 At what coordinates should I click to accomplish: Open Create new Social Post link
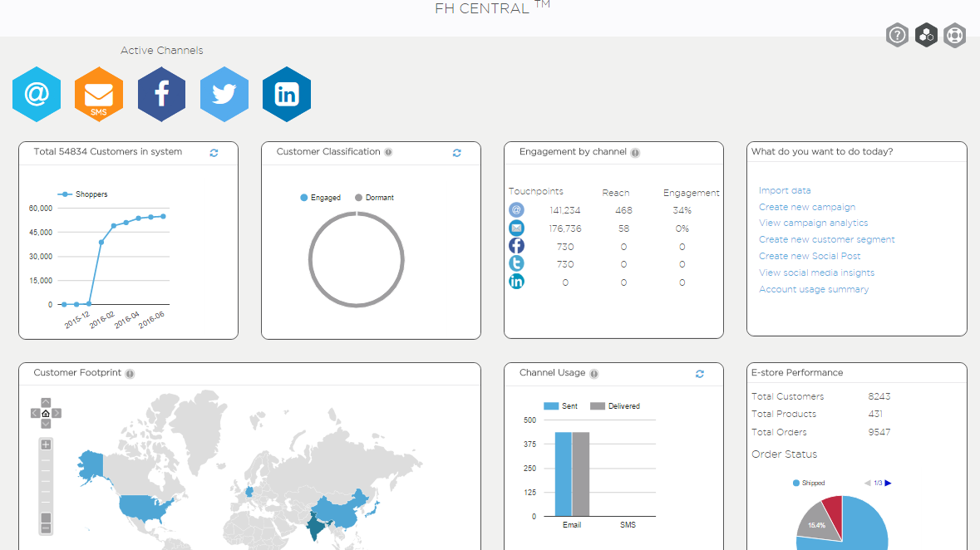point(810,256)
